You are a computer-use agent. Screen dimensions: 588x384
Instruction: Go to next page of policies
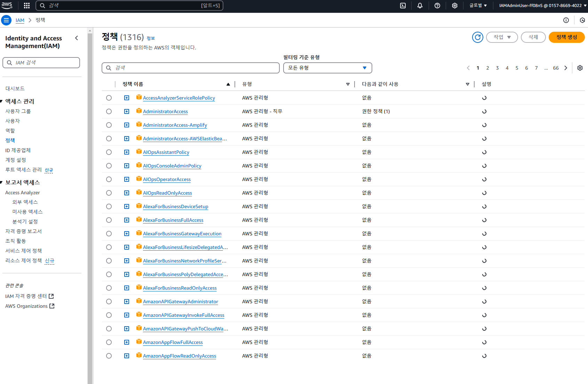click(566, 68)
